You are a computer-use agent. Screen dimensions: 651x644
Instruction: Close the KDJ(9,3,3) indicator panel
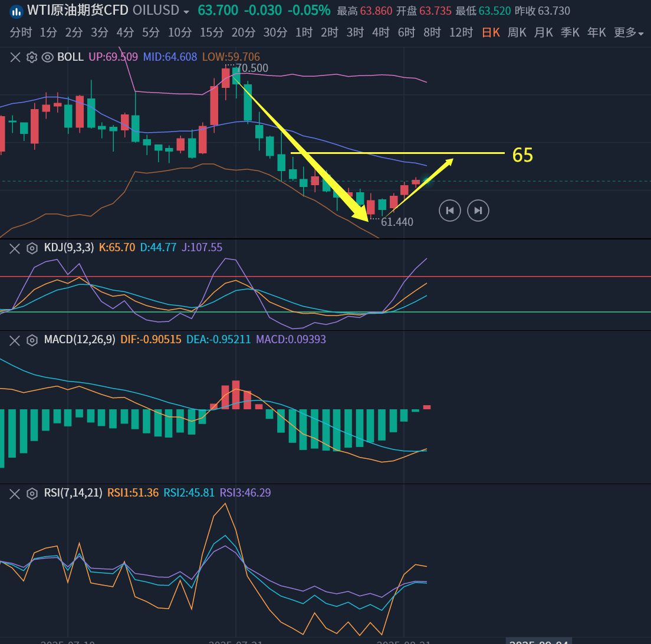15,248
